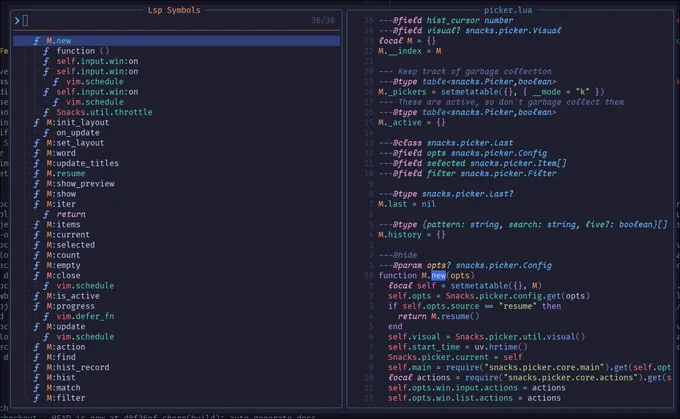Select the M:filter symbol row
Viewport: 680px width, 419px height.
[177, 398]
